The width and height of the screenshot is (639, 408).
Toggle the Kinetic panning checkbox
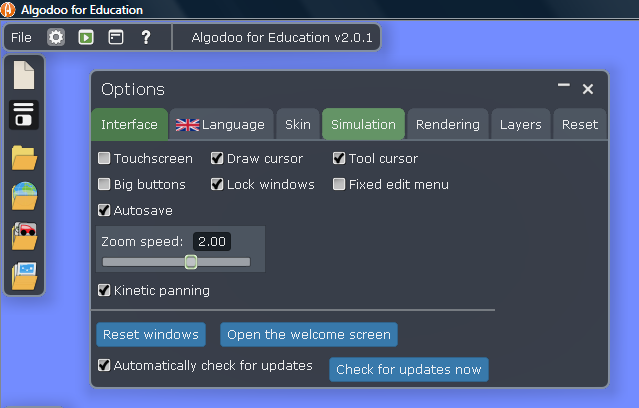104,290
